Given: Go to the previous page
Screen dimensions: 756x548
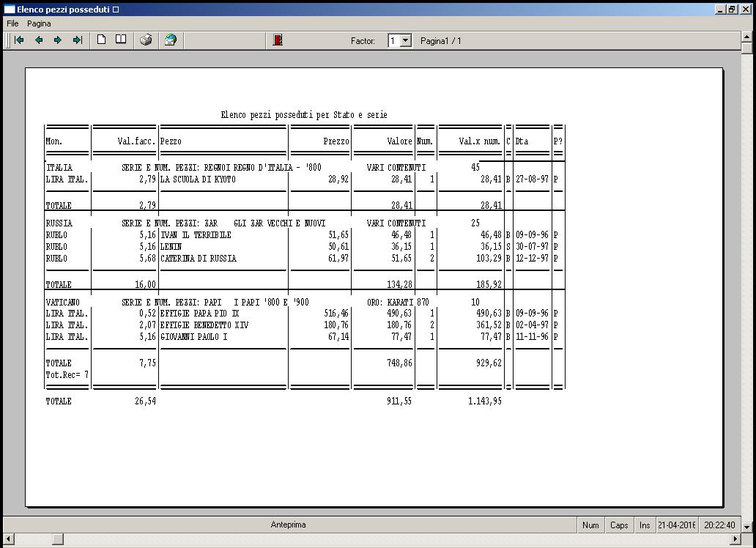Looking at the screenshot, I should click(x=39, y=40).
